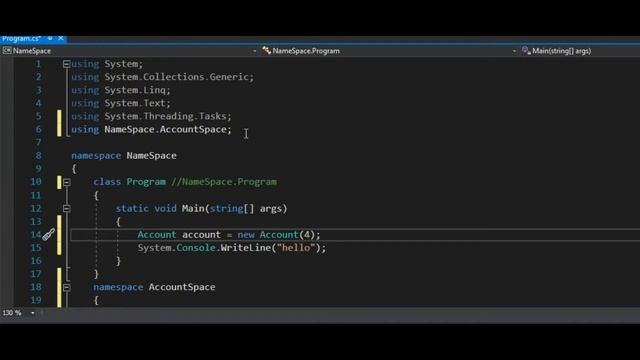The width and height of the screenshot is (640, 360).
Task: Click line number 16 in the margin
Action: coord(36,261)
